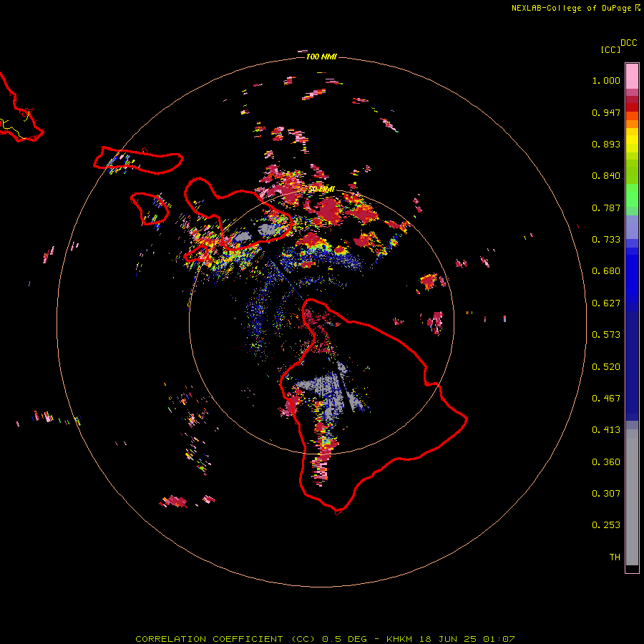Click the bright green swatch in the color scale
The width and height of the screenshot is (644, 644).
pyautogui.click(x=632, y=195)
